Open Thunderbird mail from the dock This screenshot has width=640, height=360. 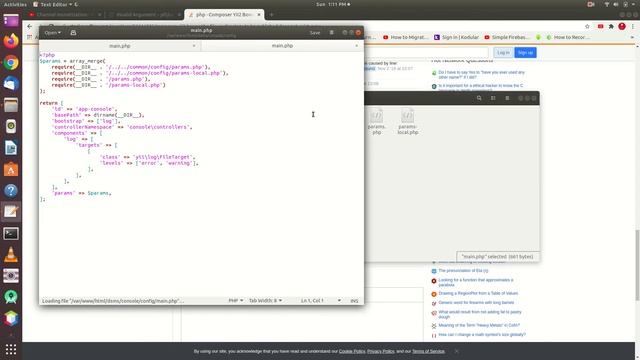11,84
